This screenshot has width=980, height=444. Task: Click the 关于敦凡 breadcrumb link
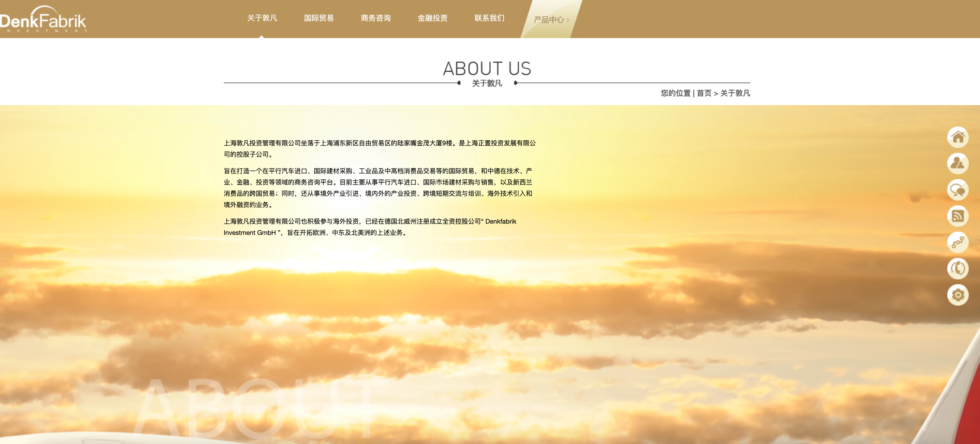(735, 93)
